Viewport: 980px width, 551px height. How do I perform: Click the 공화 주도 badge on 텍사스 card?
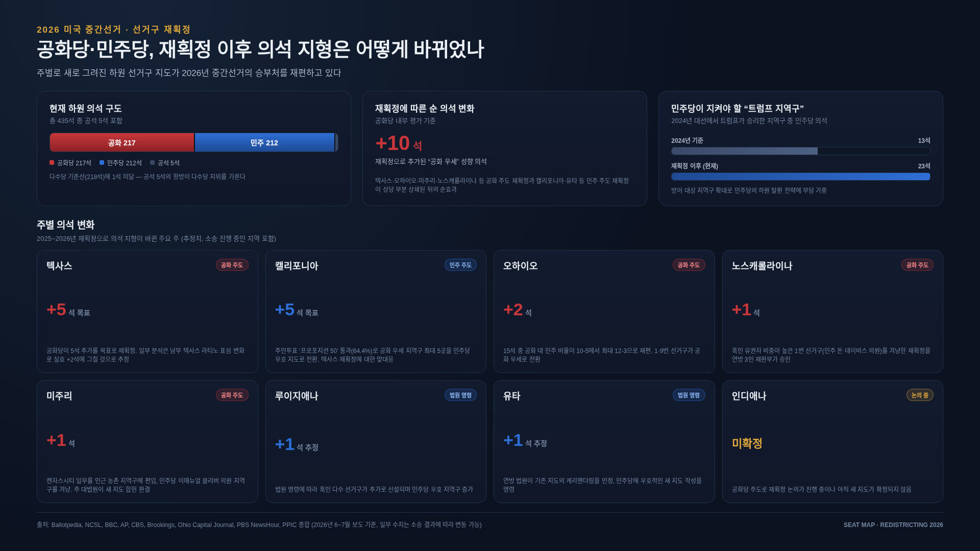(x=232, y=265)
